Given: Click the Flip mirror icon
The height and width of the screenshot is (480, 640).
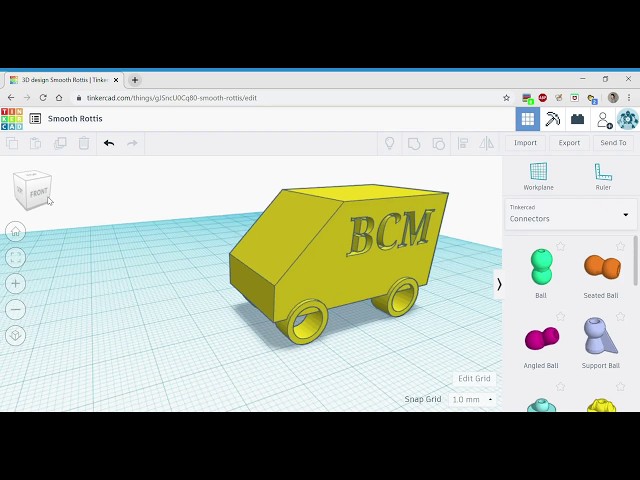Looking at the screenshot, I should pos(487,143).
